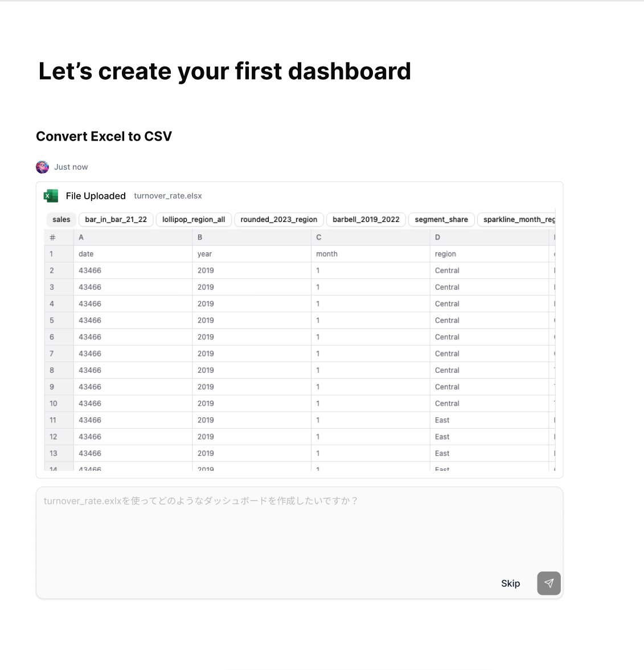View the barbell_2019_2022 sheet
644x670 pixels.
pyautogui.click(x=366, y=219)
